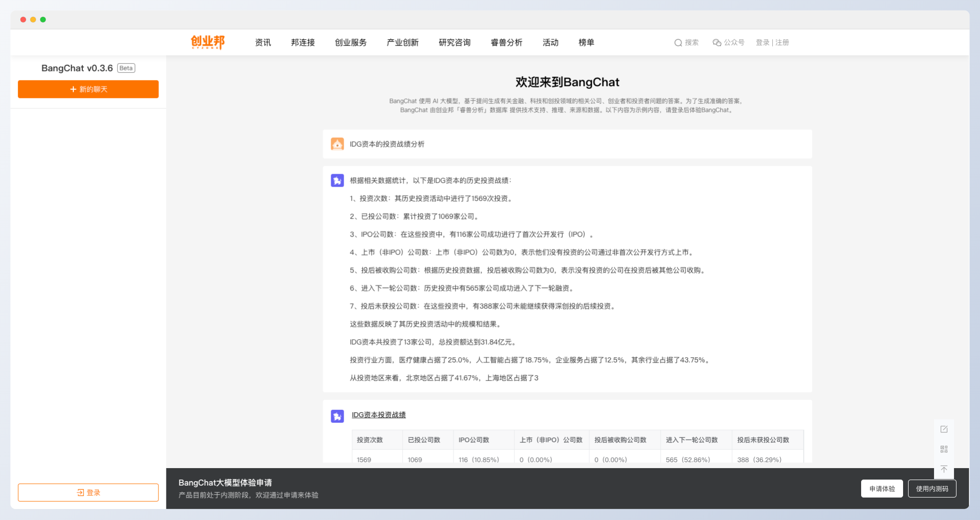Screen dimensions: 980x520
Task: Click the login arrow icon in sidebar
Action: point(80,493)
